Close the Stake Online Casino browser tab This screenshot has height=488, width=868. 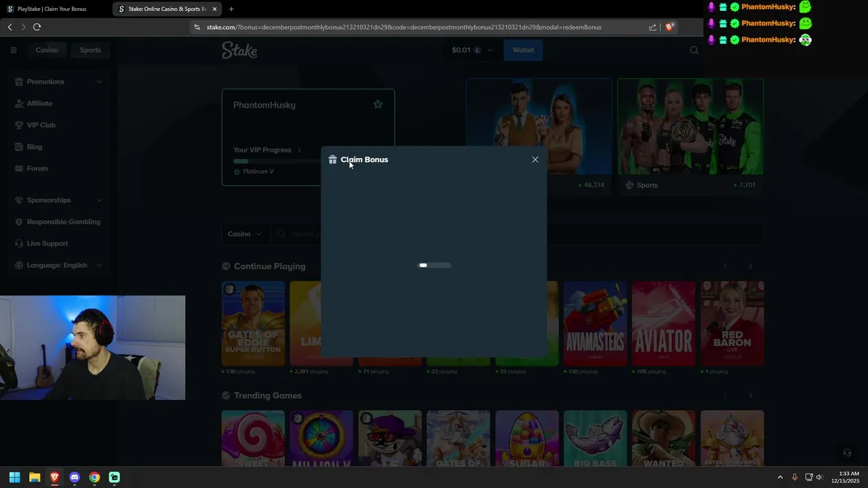pyautogui.click(x=215, y=9)
